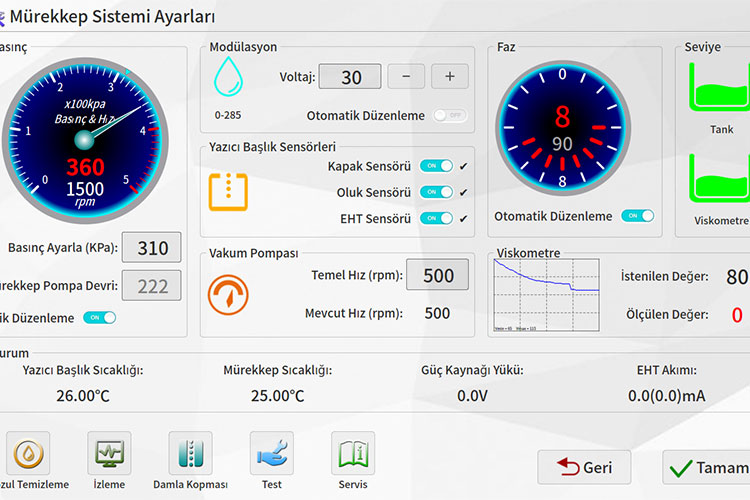
Task: Click the Faz phase dial gauge
Action: pos(562,128)
